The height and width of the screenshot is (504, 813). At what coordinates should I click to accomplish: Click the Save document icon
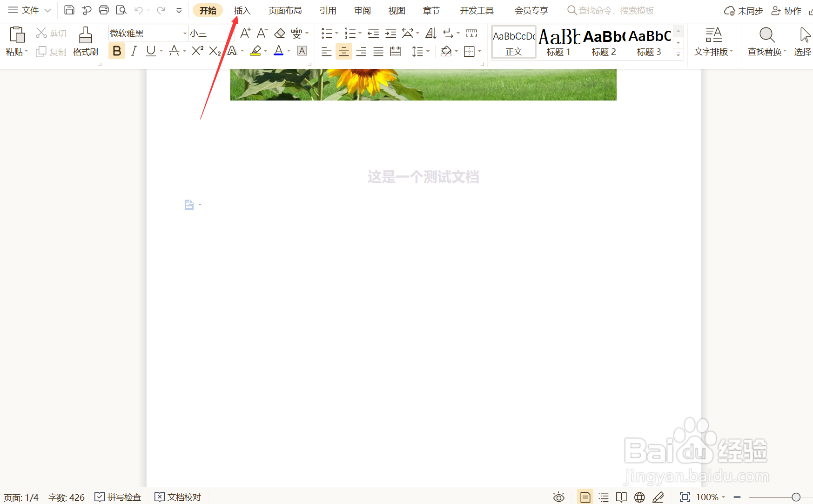(x=69, y=10)
